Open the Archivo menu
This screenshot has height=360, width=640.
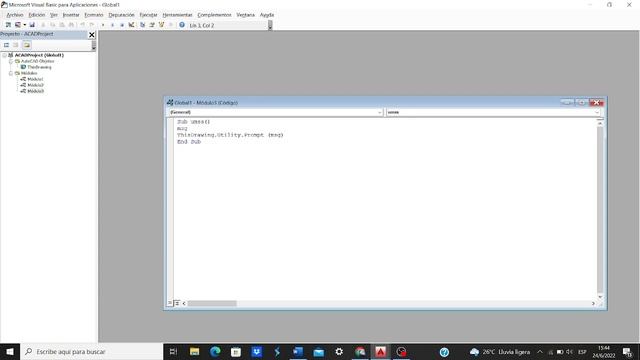[x=15, y=15]
